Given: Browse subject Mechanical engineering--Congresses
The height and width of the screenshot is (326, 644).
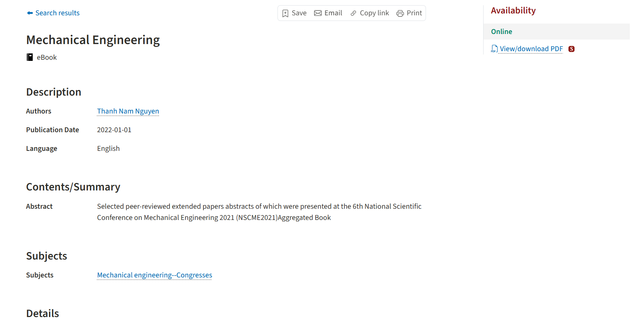Looking at the screenshot, I should (154, 275).
